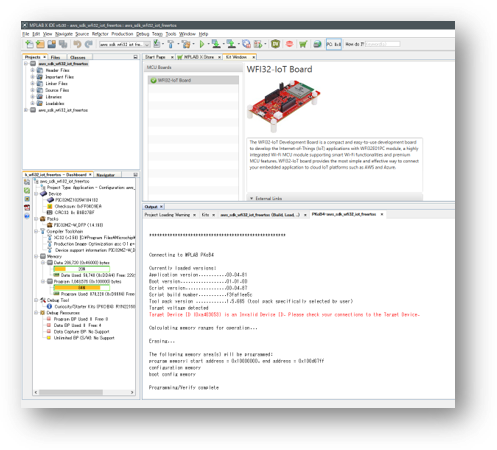Viewport: 497px width, 450px height.
Task: Click the Build Project hammer icon
Action: [171, 44]
